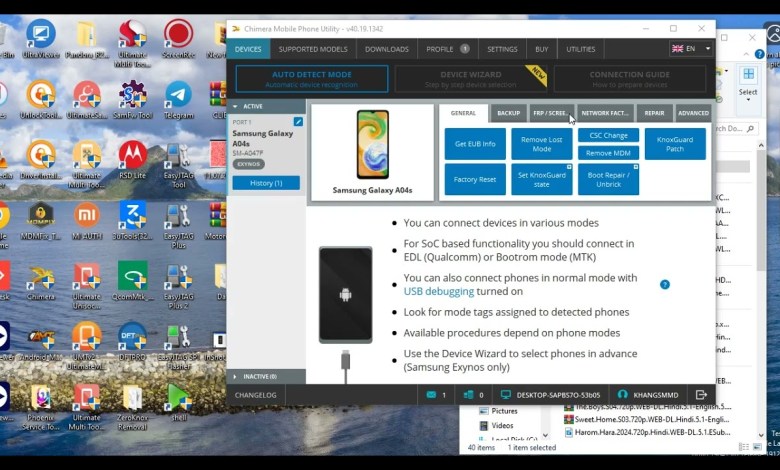This screenshot has width=780, height=470.
Task: Open the Select dropdown arrow in Explorer
Action: [748, 100]
